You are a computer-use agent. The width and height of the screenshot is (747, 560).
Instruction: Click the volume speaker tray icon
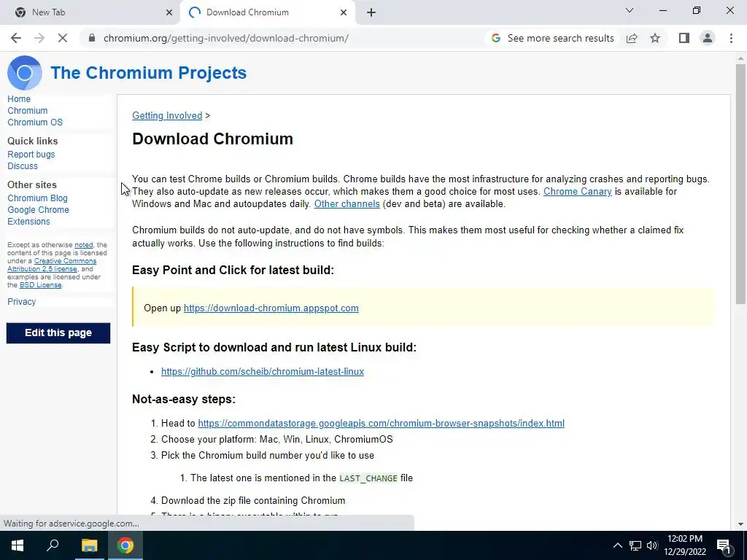coord(652,545)
